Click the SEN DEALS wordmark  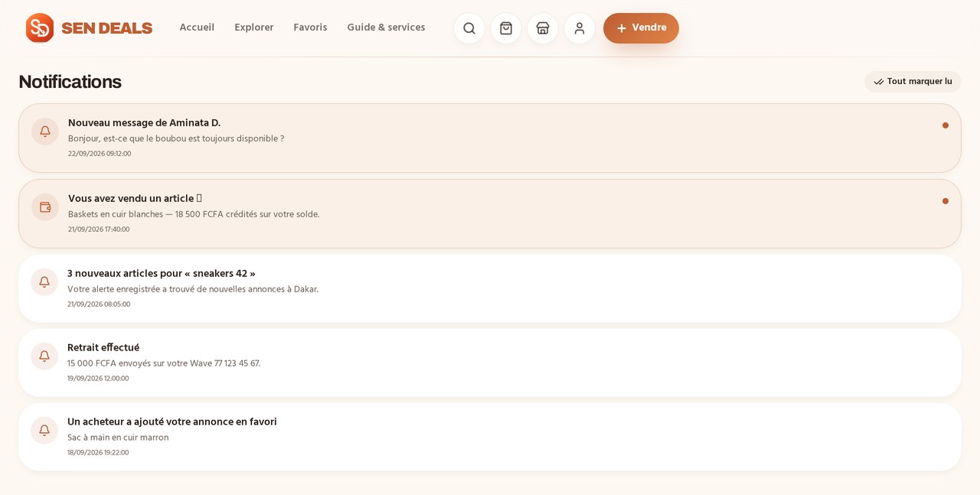pyautogui.click(x=107, y=28)
